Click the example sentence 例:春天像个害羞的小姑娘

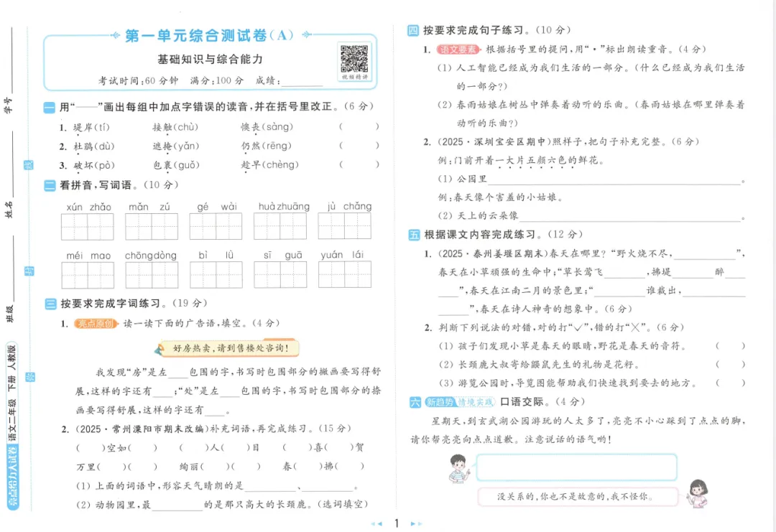(x=500, y=197)
